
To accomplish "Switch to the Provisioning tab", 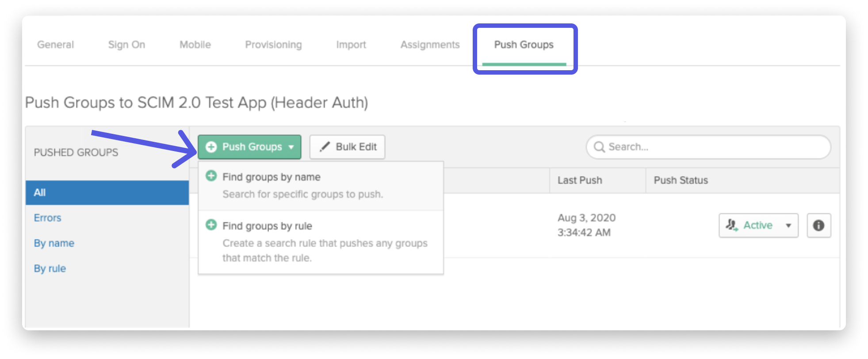I will (x=273, y=45).
